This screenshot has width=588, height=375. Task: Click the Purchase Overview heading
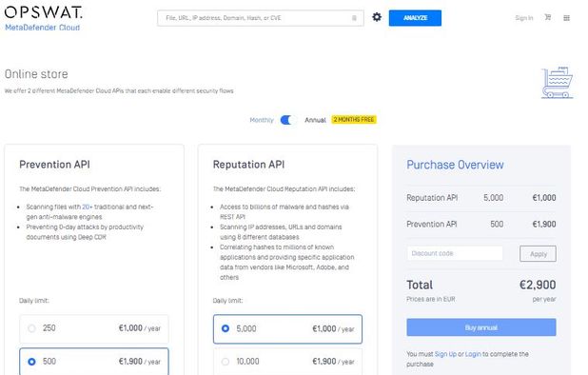[x=455, y=165]
